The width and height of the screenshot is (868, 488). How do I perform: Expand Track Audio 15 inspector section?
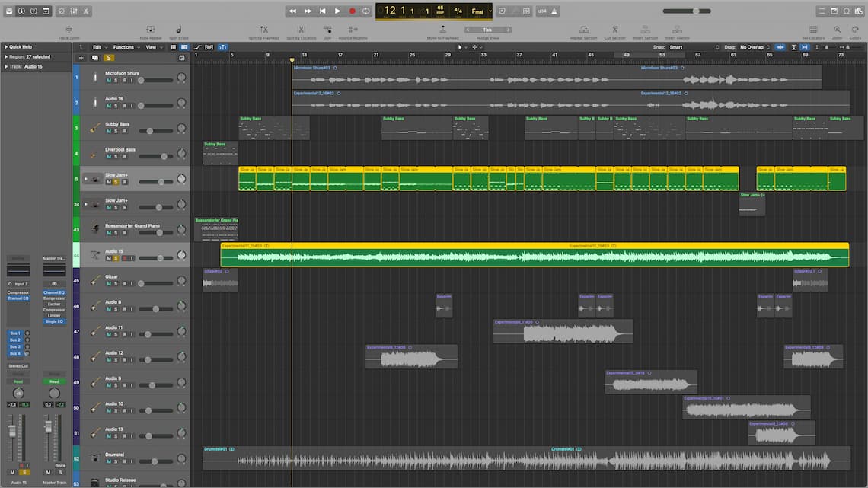[x=6, y=66]
